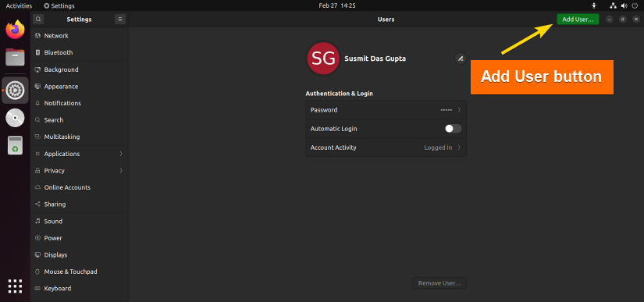Click the Multitasking sidebar icon

point(37,137)
